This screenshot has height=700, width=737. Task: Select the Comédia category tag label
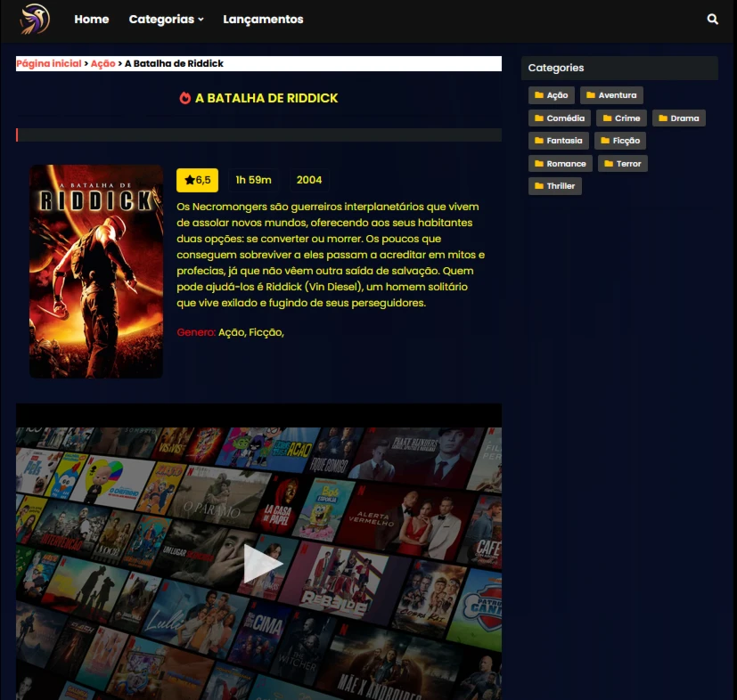click(565, 118)
